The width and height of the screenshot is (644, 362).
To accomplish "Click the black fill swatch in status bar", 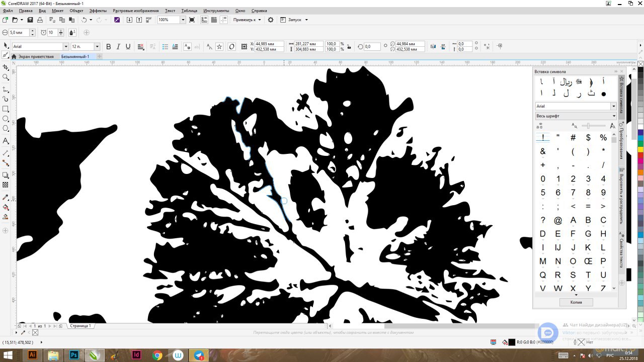I will click(x=512, y=342).
